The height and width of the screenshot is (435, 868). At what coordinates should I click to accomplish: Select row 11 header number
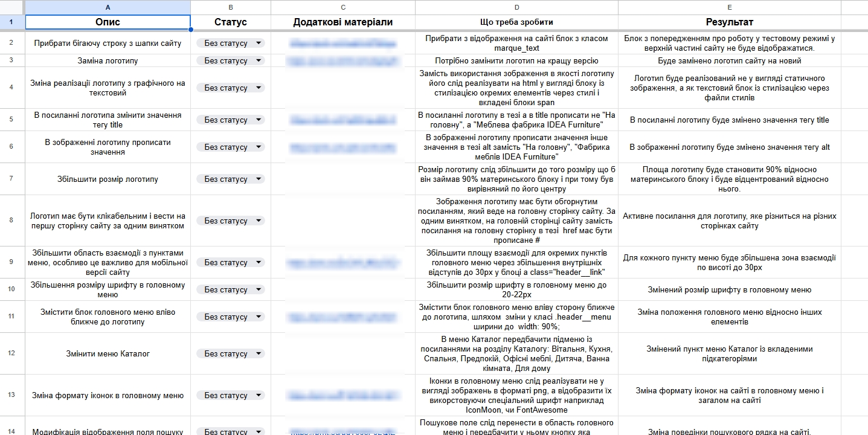(x=11, y=317)
